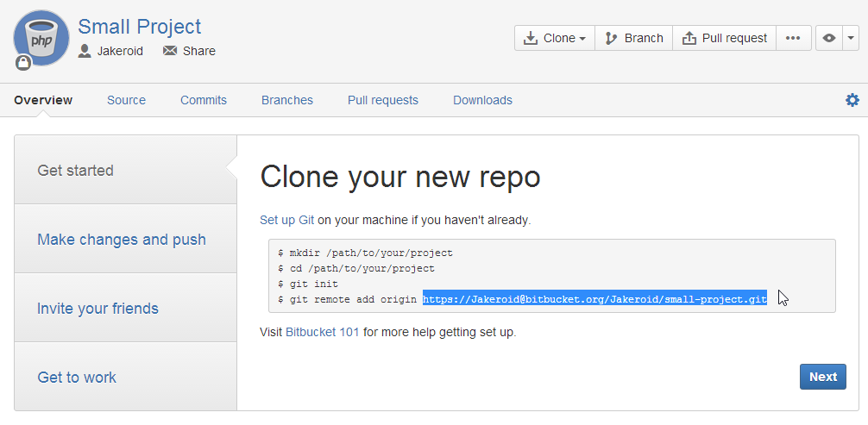Expand the Clone dropdown

pos(555,38)
